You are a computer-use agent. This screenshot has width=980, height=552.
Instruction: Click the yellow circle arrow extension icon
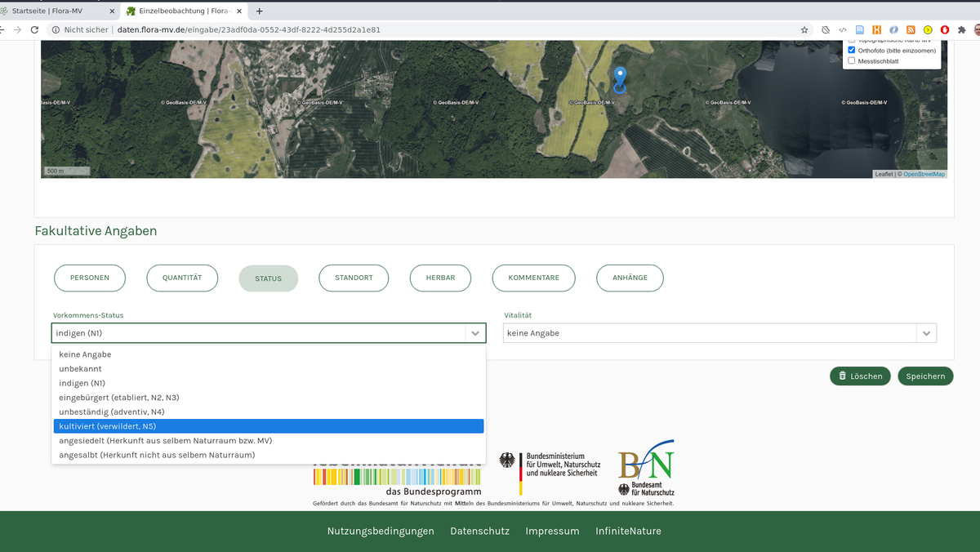[928, 29]
